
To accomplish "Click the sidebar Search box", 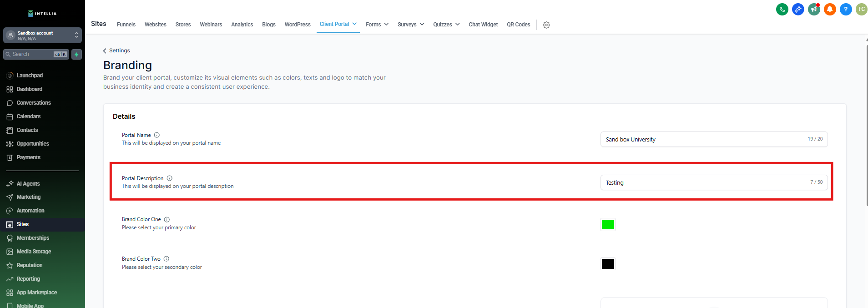I will 36,55.
